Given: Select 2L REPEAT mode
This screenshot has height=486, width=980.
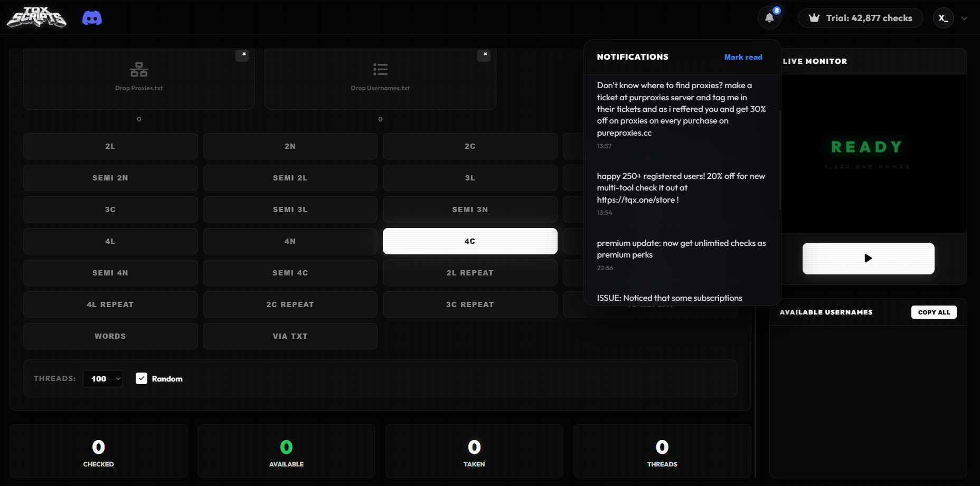Looking at the screenshot, I should tap(470, 273).
